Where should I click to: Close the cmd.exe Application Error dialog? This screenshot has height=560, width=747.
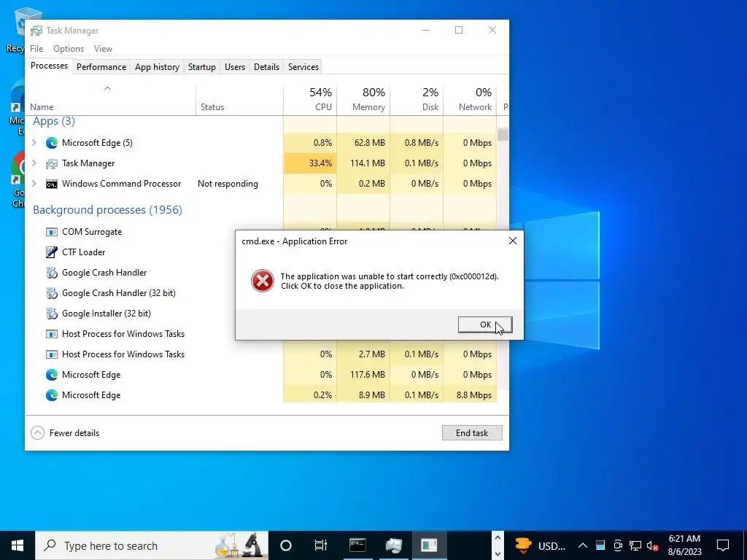click(513, 241)
